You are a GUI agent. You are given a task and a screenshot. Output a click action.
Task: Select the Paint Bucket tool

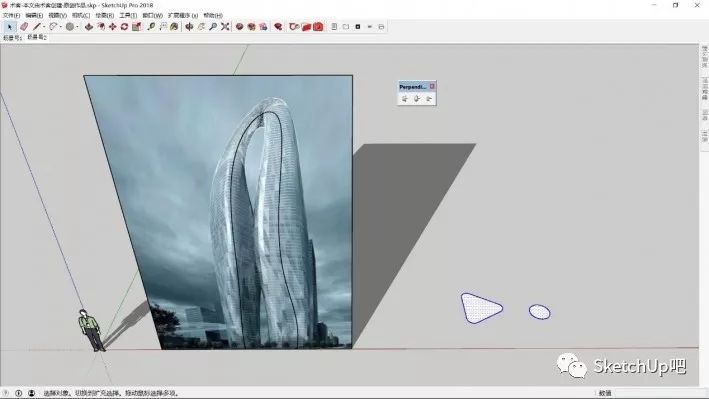(174, 27)
